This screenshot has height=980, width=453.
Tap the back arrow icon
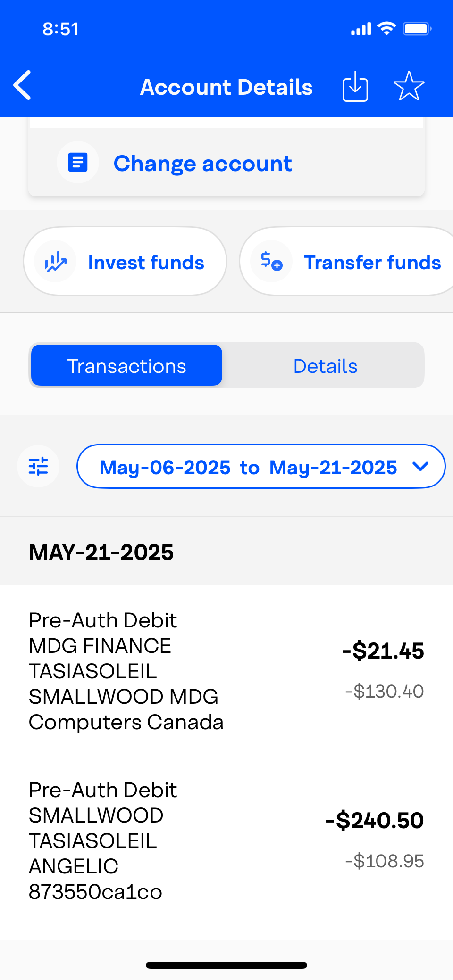pos(22,85)
